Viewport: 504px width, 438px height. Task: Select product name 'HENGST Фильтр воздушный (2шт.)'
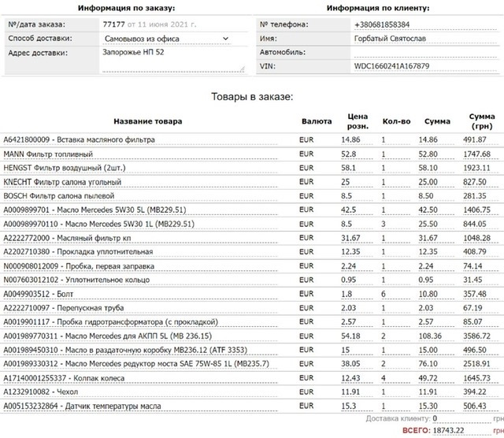tap(140, 168)
